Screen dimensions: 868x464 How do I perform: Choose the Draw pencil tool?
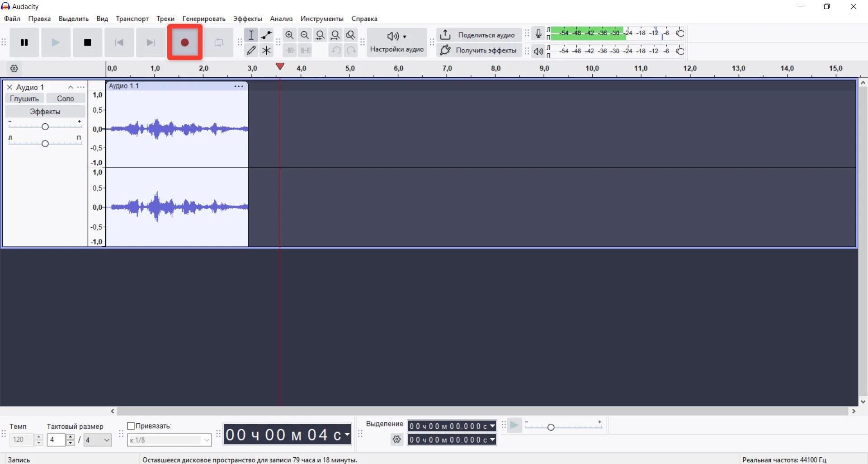tap(251, 50)
